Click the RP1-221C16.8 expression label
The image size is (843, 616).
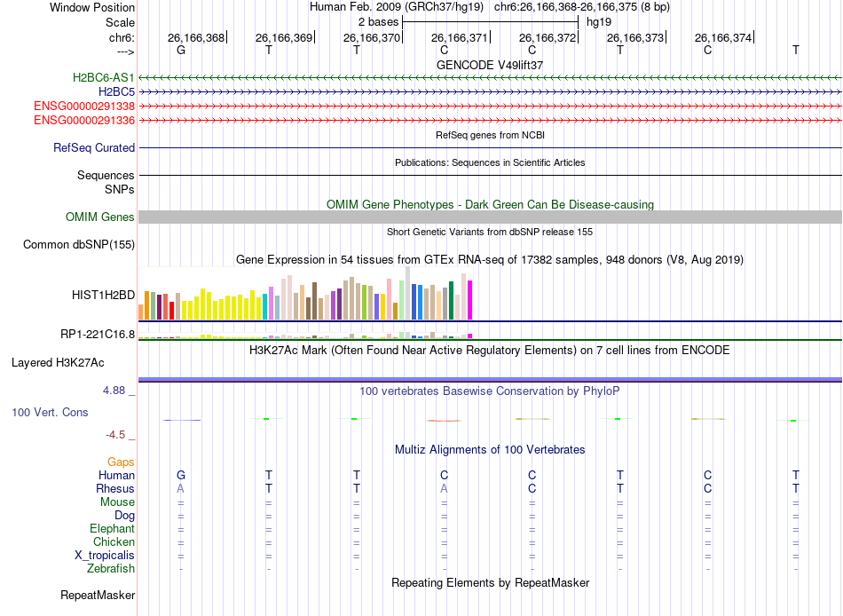click(x=98, y=334)
